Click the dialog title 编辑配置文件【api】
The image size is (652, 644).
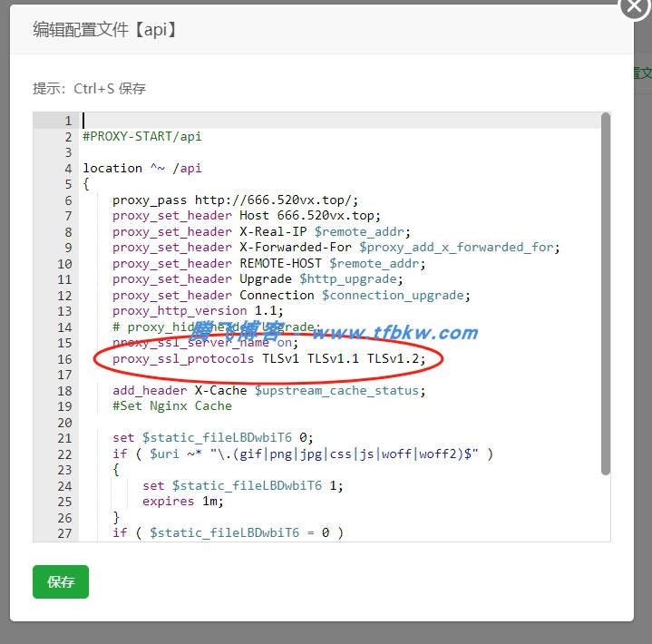click(105, 30)
